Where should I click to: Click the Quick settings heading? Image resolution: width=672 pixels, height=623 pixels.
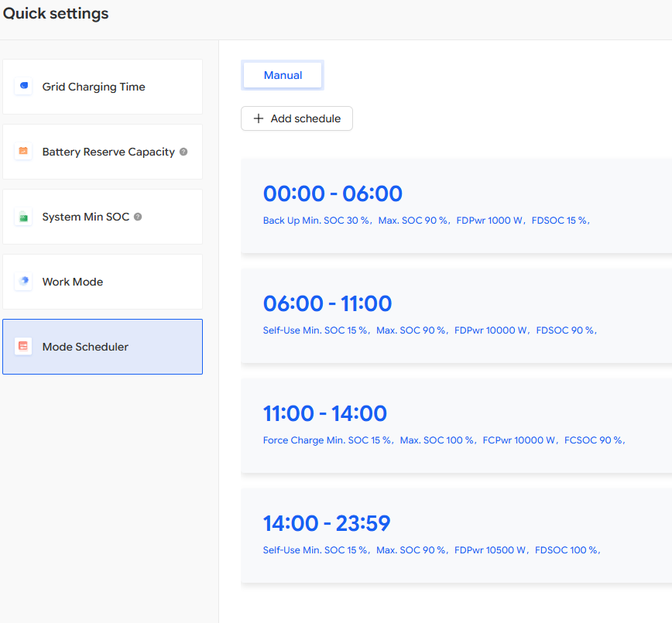[x=56, y=14]
